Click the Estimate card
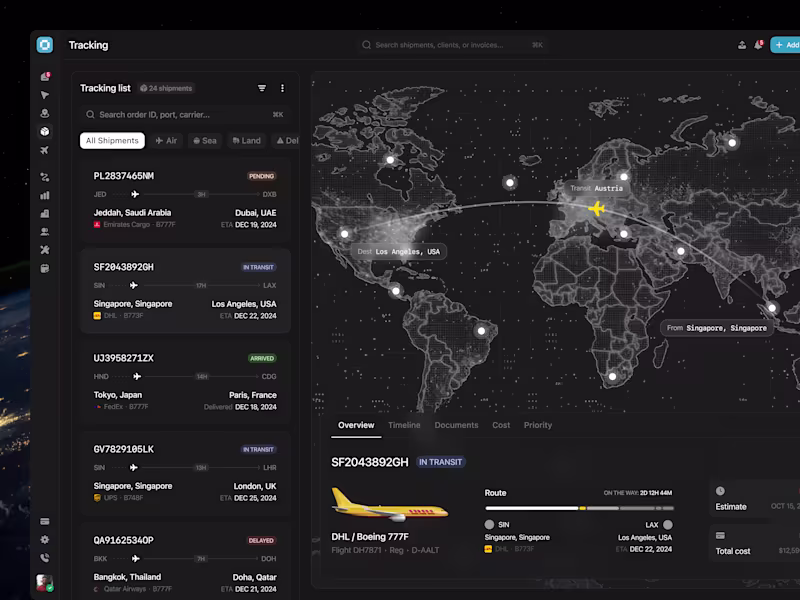 [755, 498]
